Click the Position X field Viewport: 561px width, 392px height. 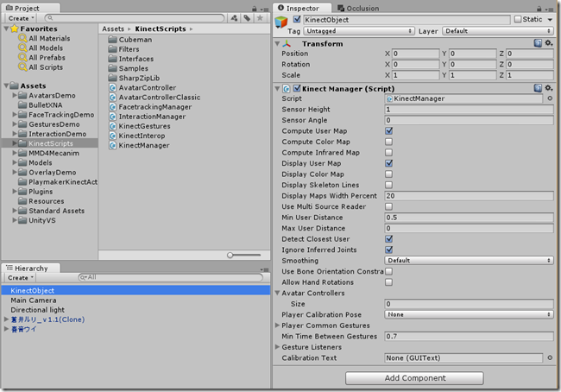coord(415,54)
